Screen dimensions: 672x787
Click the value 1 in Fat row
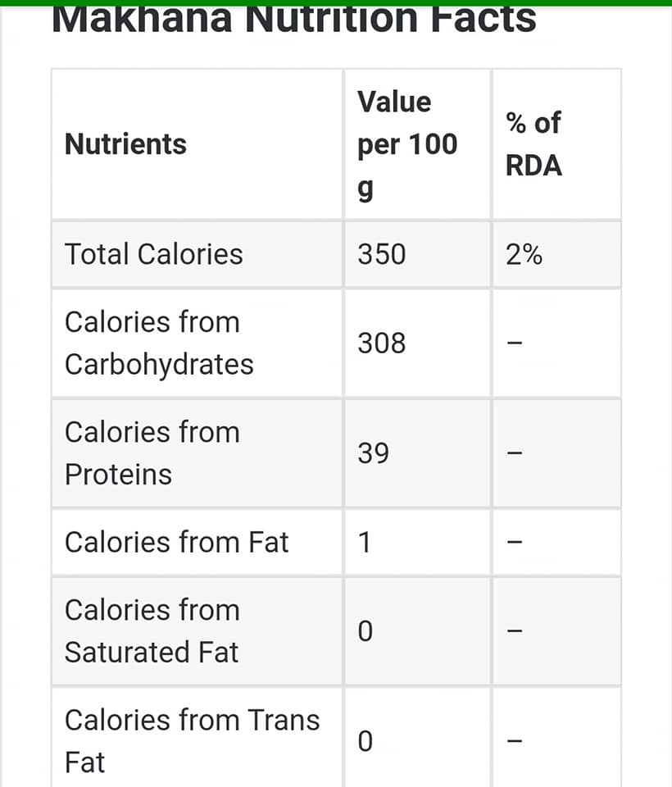(x=365, y=543)
